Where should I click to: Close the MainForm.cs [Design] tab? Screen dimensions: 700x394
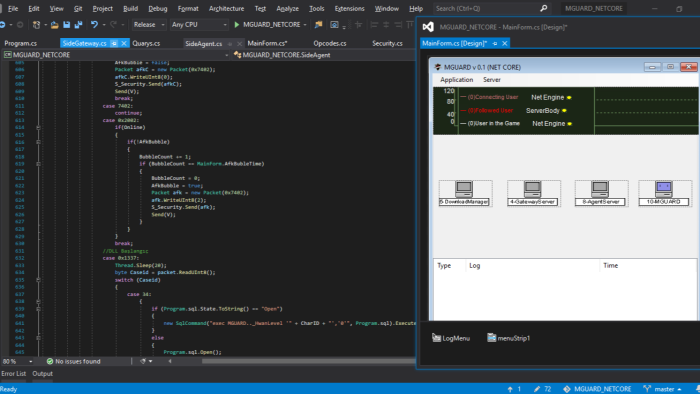(504, 43)
